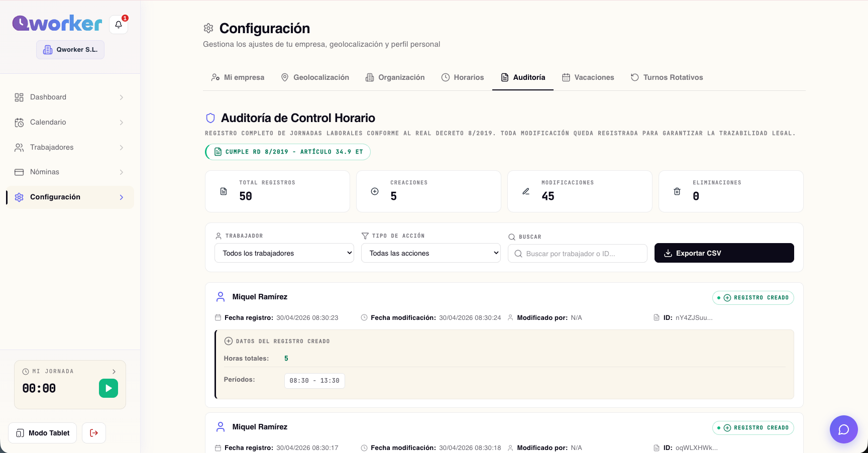Viewport: 868px width, 453px height.
Task: Click the gear icon beside the Configuración heading
Action: coord(208,28)
